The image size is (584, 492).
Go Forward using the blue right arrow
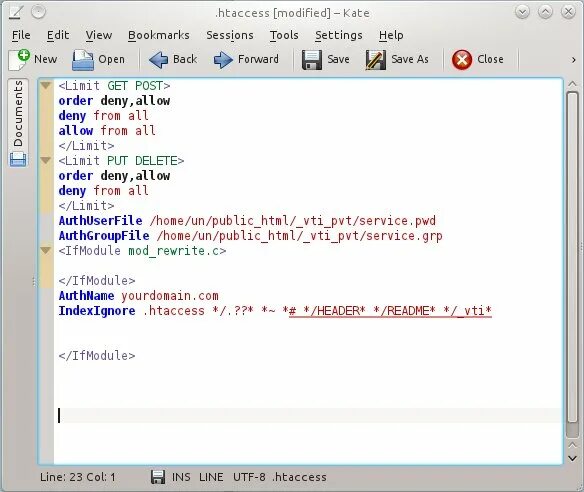(x=223, y=60)
